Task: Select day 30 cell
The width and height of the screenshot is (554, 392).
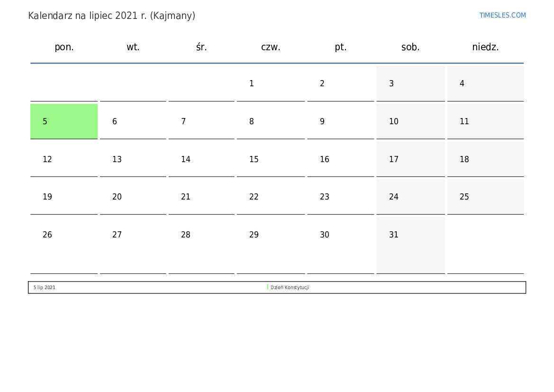Action: click(x=341, y=246)
